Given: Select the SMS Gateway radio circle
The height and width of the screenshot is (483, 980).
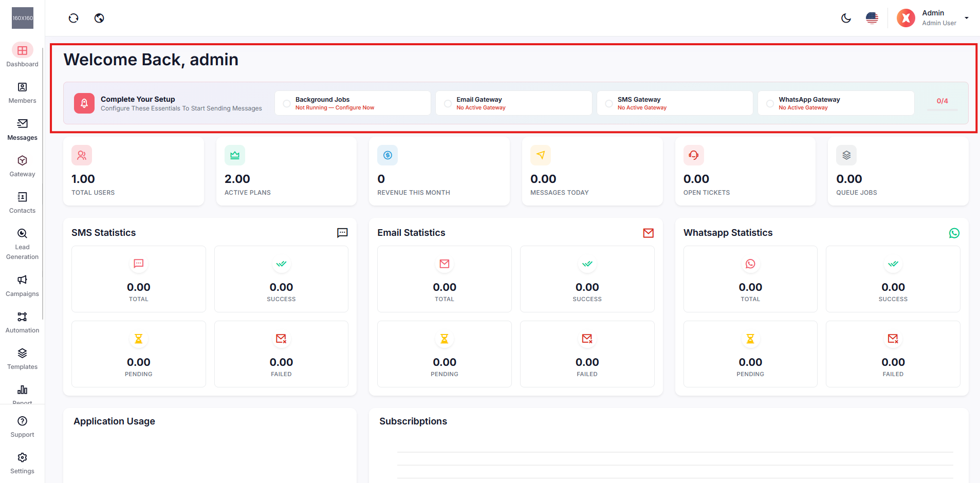Looking at the screenshot, I should point(609,104).
